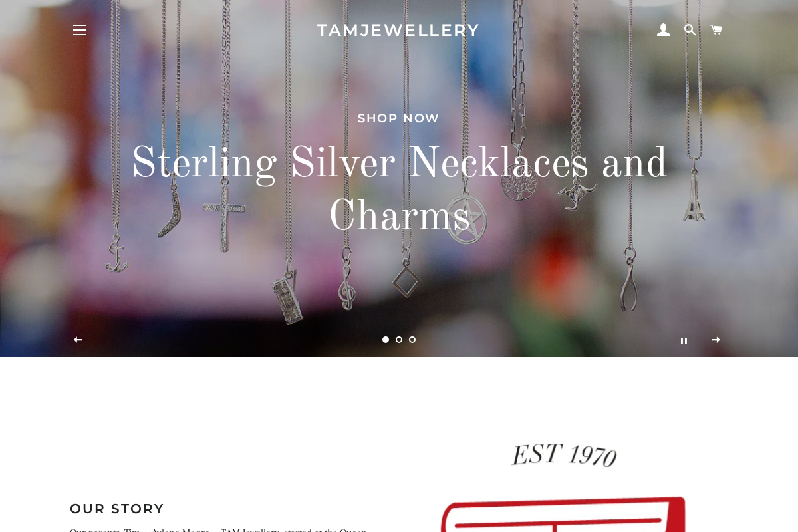This screenshot has height=532, width=798.
Task: Open the search icon
Action: click(690, 29)
